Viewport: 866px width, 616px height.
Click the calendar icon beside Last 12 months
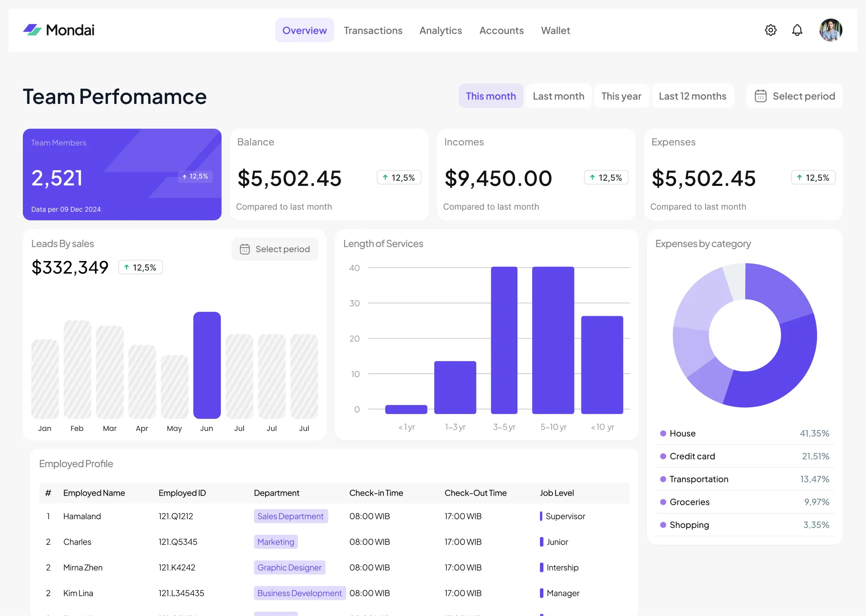pos(761,96)
